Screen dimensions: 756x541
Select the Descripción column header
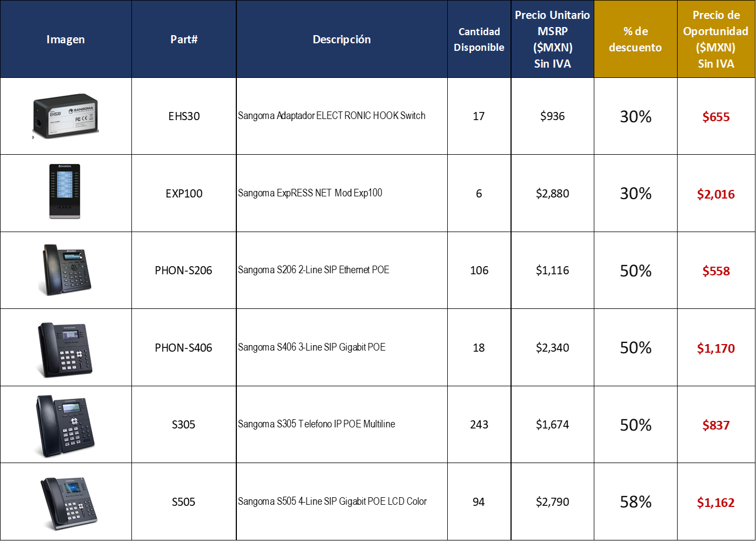click(x=342, y=39)
